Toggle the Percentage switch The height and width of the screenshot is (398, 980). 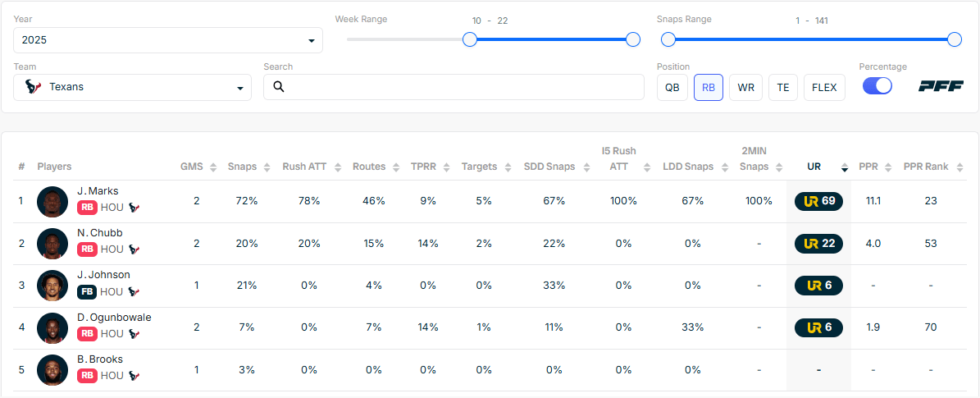[877, 86]
